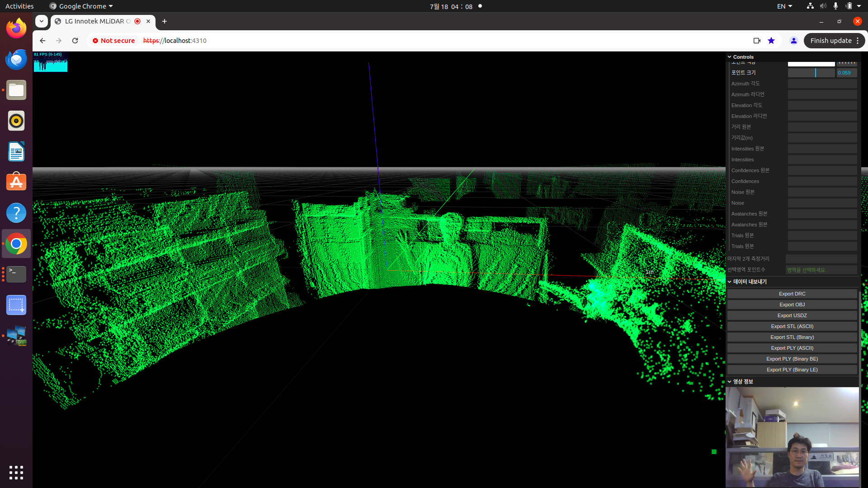This screenshot has width=868, height=488.
Task: Select Export PLY (Binary BE) option
Action: [x=792, y=358]
